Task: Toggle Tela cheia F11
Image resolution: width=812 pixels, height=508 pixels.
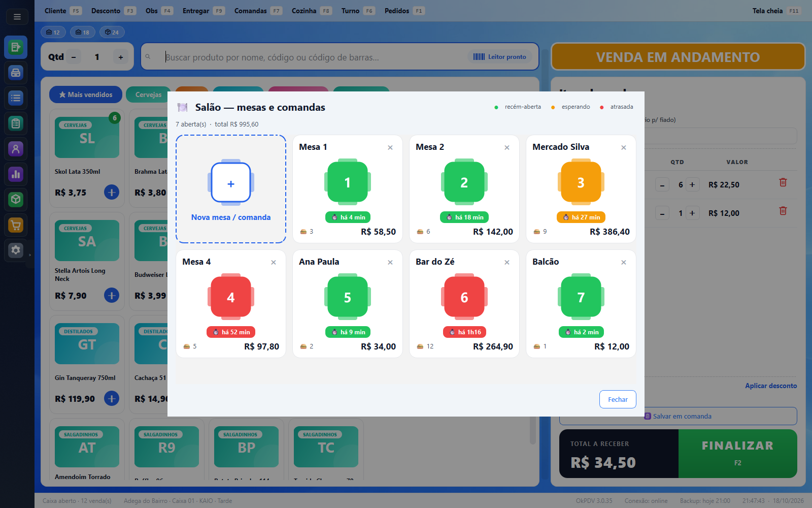Action: point(776,11)
